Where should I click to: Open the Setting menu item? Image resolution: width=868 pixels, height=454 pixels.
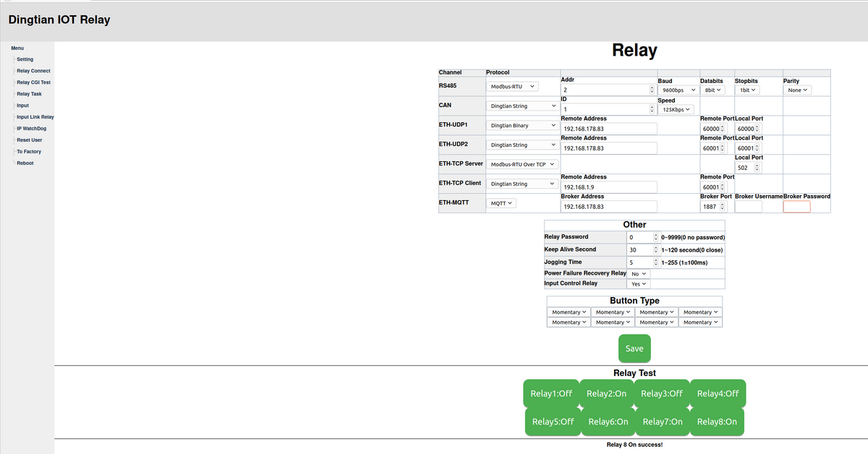coord(25,59)
